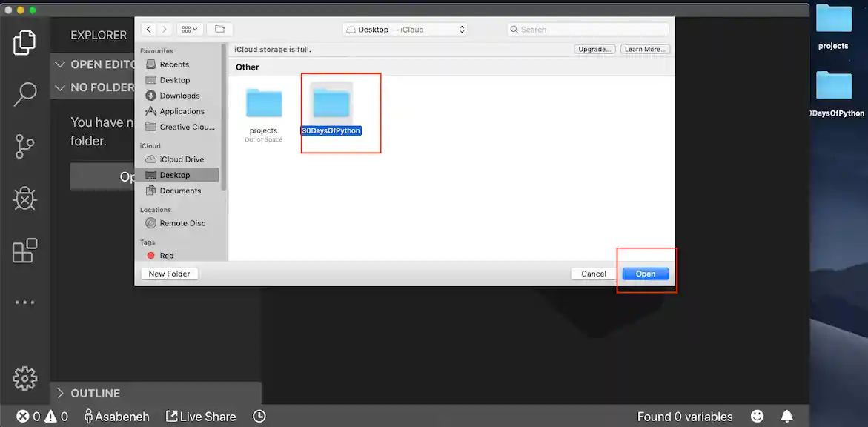868x427 pixels.
Task: Select the 30DaysOfPython folder on the desktop
Action: [835, 94]
